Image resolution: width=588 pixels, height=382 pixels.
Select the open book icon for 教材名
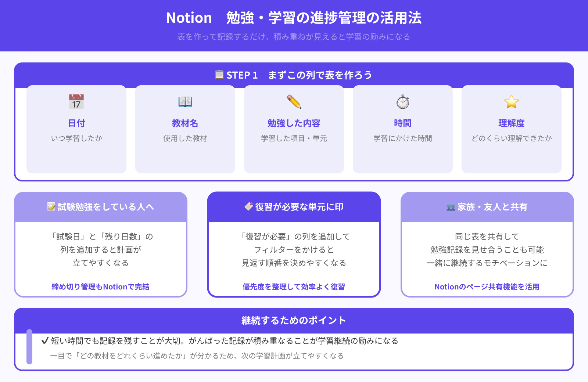(185, 102)
